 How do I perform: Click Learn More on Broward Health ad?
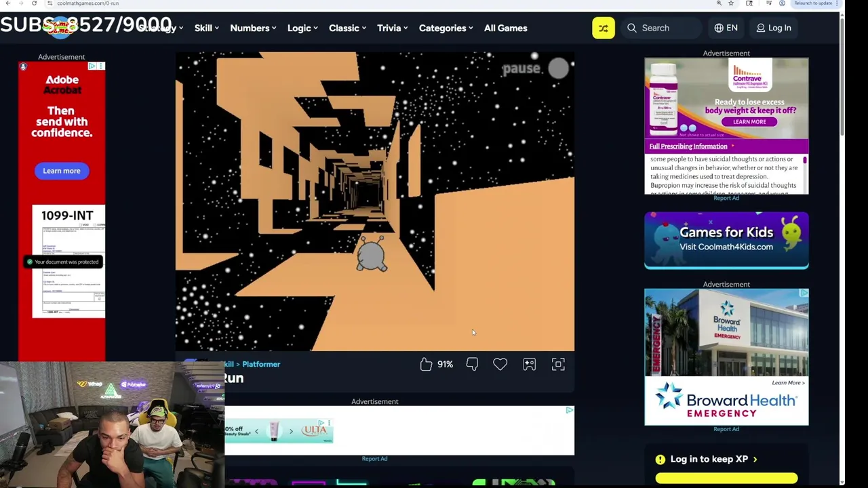[x=788, y=383]
